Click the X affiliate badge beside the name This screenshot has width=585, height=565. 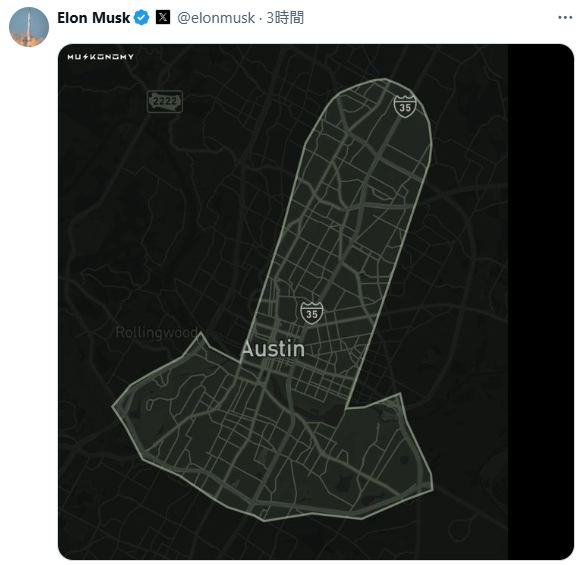(x=163, y=17)
